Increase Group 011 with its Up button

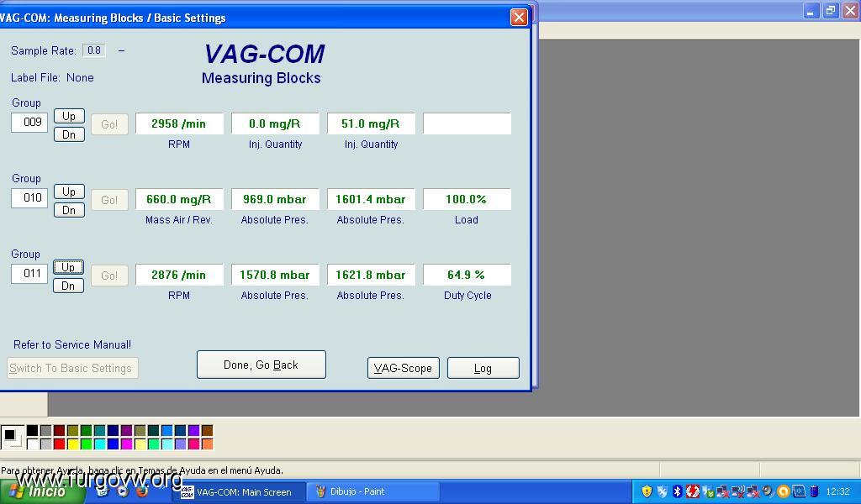(x=68, y=267)
